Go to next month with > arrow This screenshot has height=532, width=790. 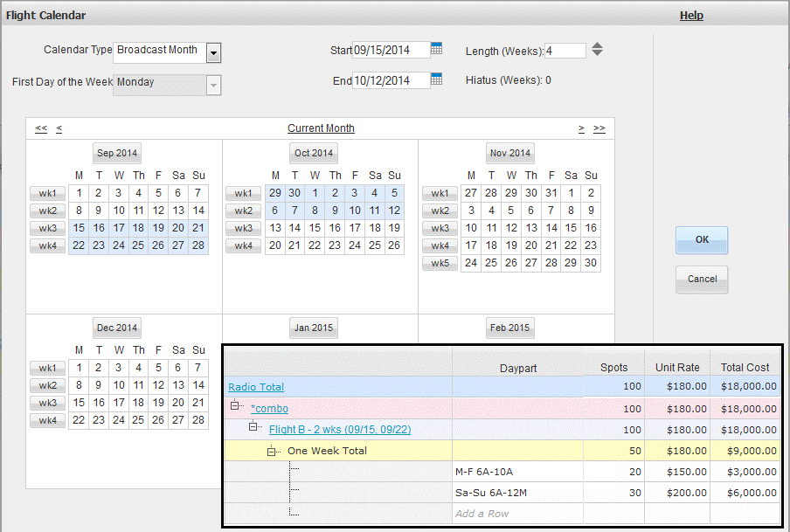pos(581,128)
